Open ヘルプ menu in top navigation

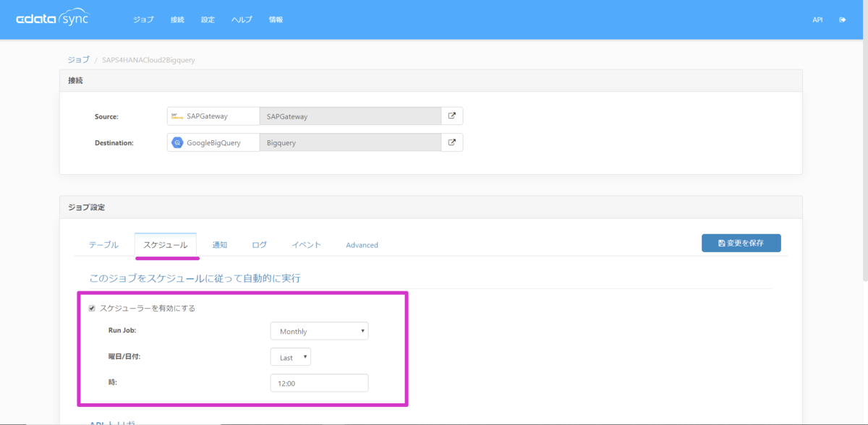tap(242, 20)
